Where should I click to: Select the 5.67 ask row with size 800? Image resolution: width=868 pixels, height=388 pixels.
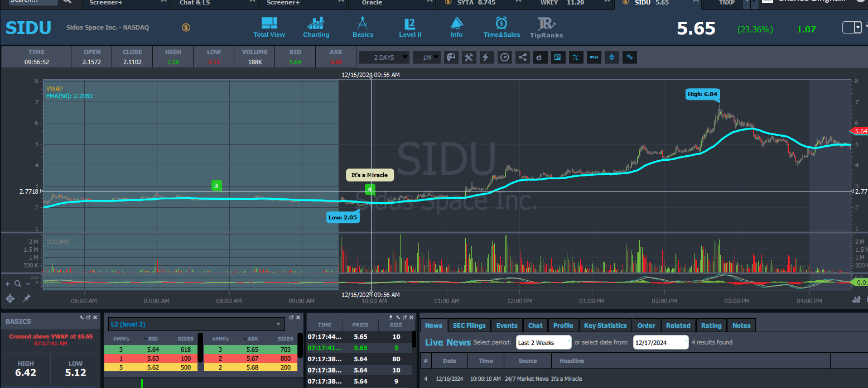click(x=250, y=358)
